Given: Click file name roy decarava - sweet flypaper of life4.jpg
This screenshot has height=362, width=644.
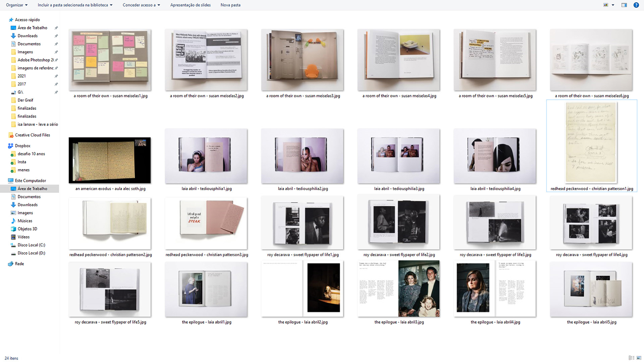Looking at the screenshot, I should click(x=592, y=255).
